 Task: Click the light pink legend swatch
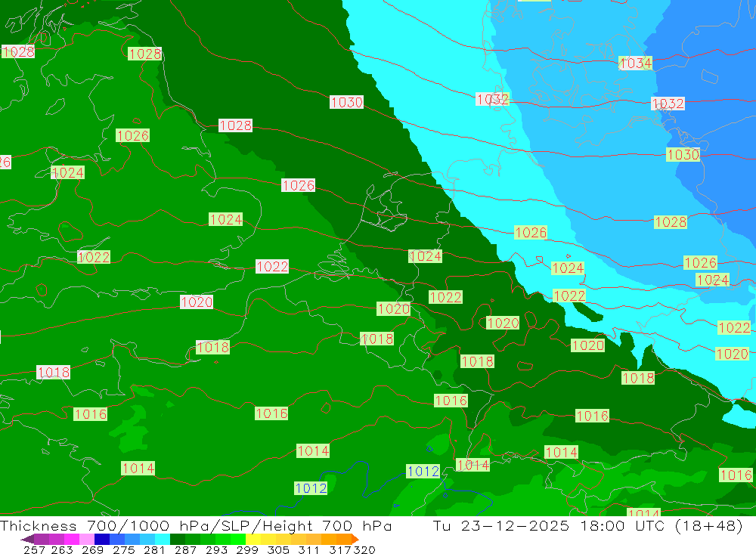[86, 539]
